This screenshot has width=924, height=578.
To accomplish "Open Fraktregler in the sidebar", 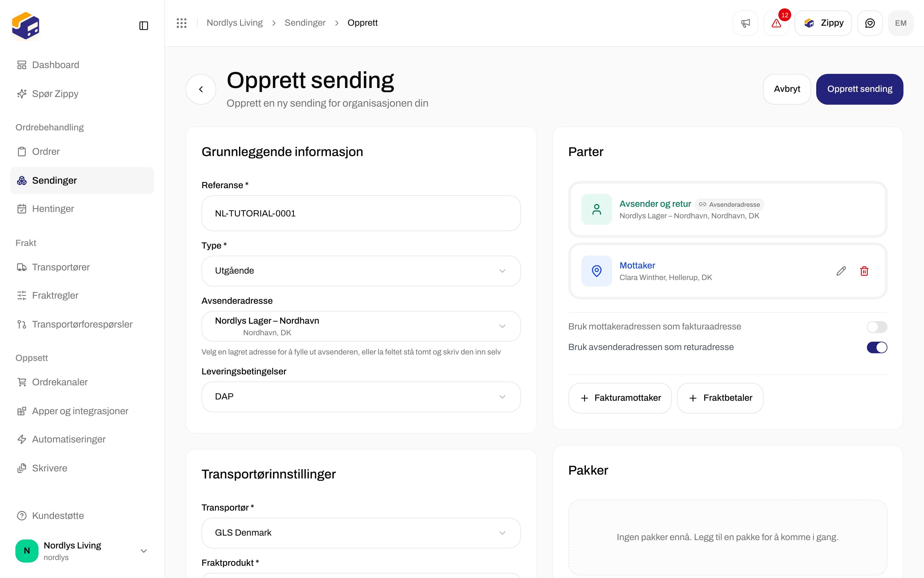I will coord(82,295).
